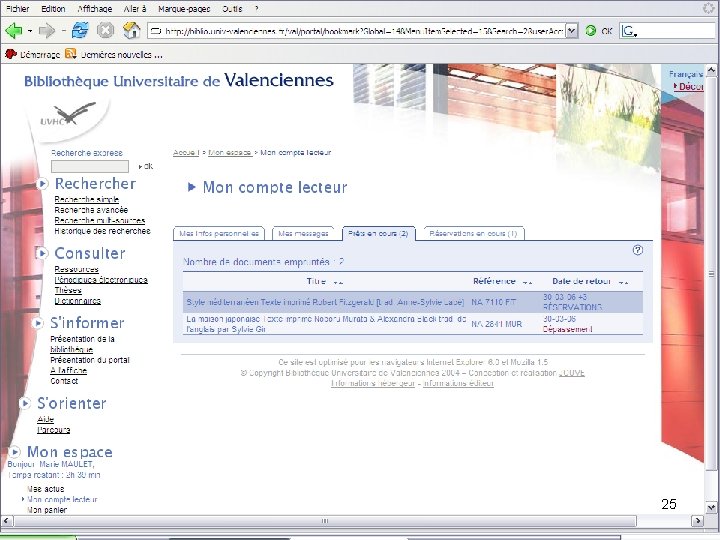Click the horizontal scrollbar thumb
Screen dimensions: 720x540
pos(325,521)
